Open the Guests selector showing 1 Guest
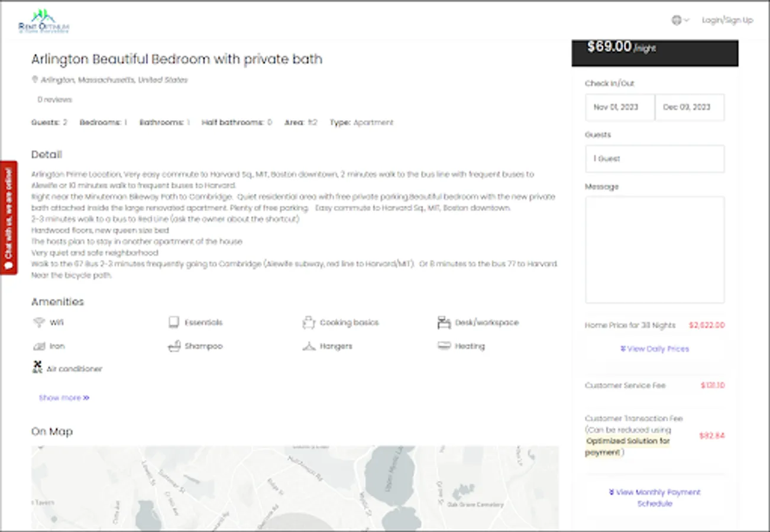Viewport: 770px width, 532px height. tap(655, 159)
